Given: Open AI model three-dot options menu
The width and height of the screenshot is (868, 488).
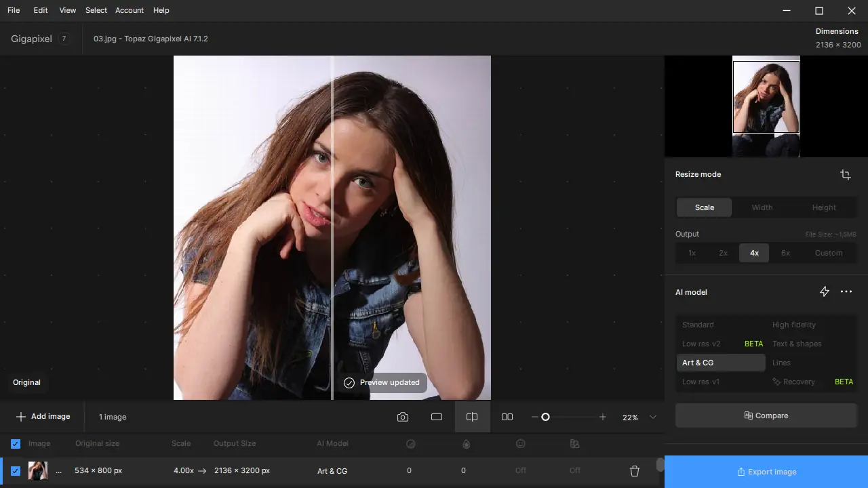Looking at the screenshot, I should (846, 291).
